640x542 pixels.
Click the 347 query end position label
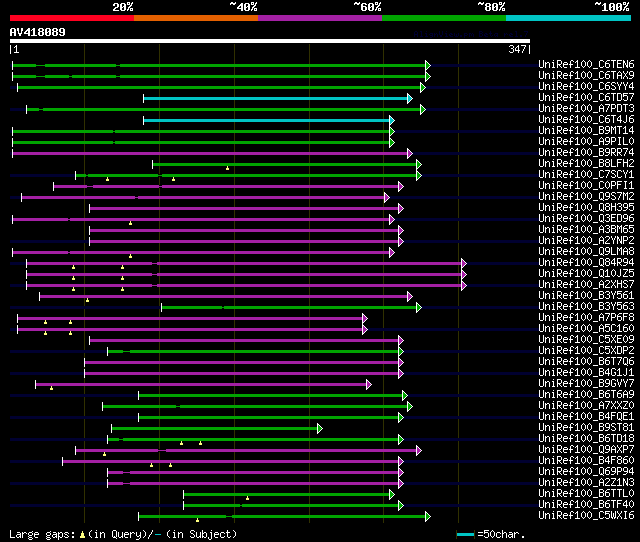click(x=517, y=49)
